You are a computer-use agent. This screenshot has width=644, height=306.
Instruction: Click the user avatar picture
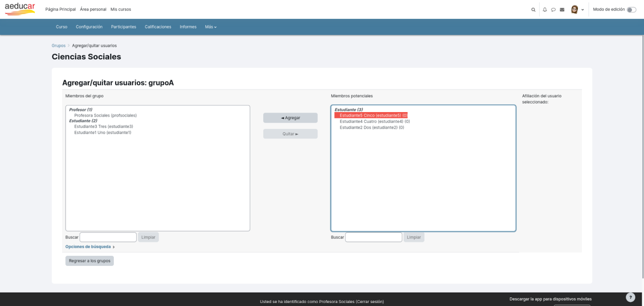point(574,9)
